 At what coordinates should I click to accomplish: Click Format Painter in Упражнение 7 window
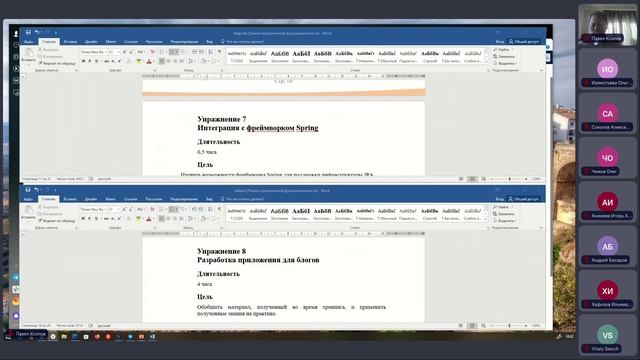(56, 63)
